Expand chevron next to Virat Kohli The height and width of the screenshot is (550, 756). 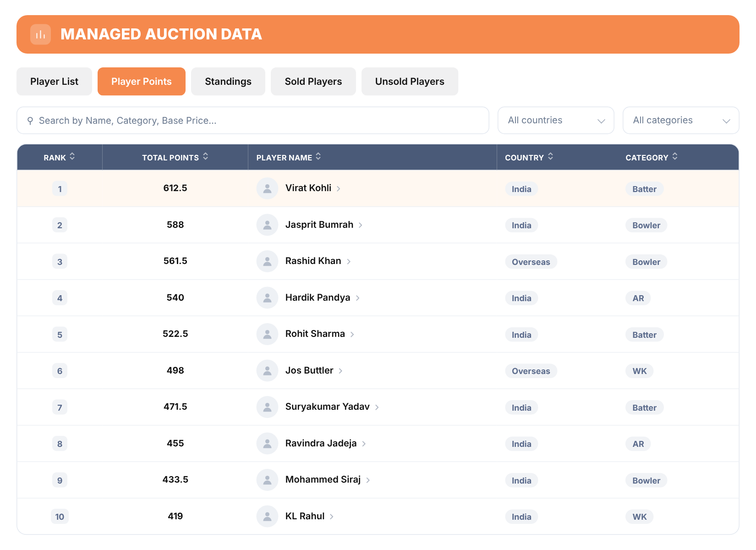(339, 189)
